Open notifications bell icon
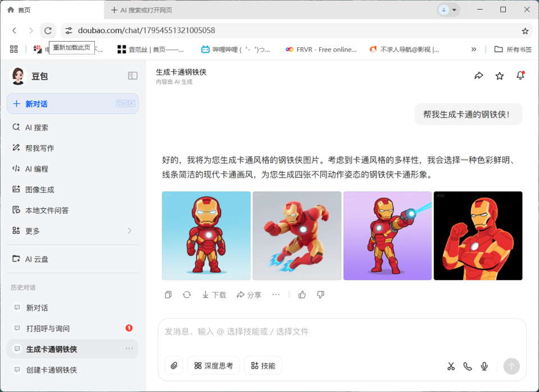The height and width of the screenshot is (392, 539). click(x=520, y=76)
